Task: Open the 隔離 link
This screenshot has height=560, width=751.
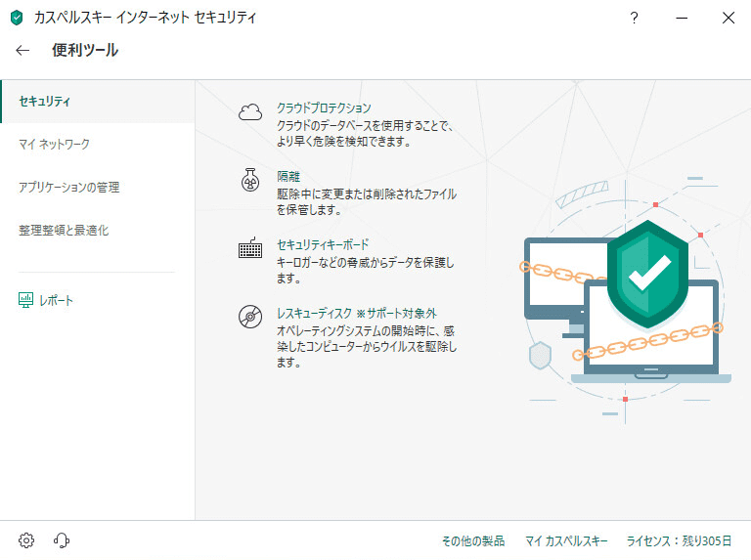Action: 288,177
